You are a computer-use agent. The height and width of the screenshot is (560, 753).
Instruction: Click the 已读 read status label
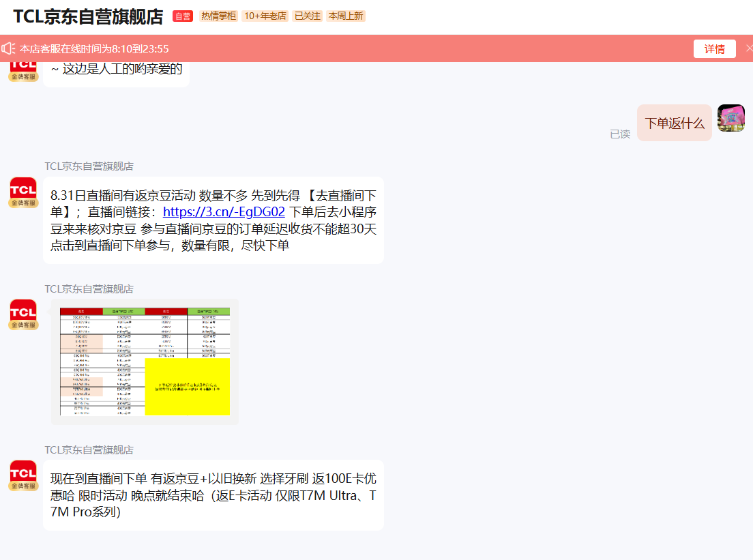click(620, 134)
